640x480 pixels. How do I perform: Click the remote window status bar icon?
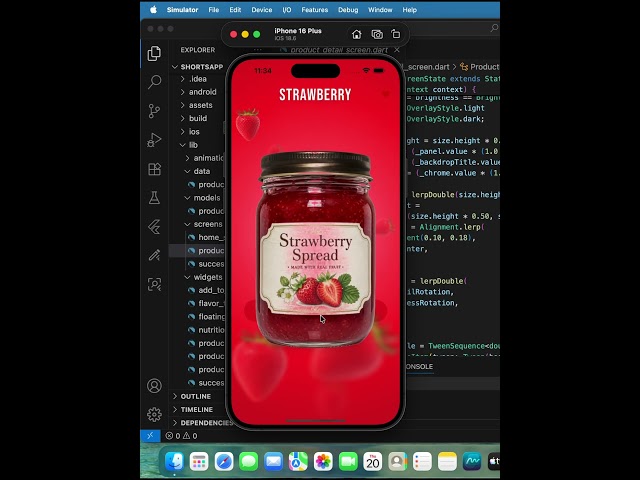pos(150,436)
